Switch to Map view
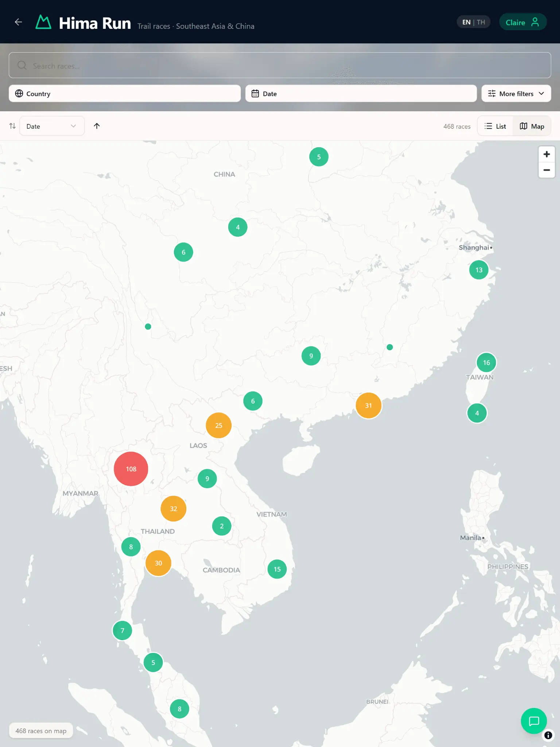Viewport: 560px width, 747px height. (532, 126)
